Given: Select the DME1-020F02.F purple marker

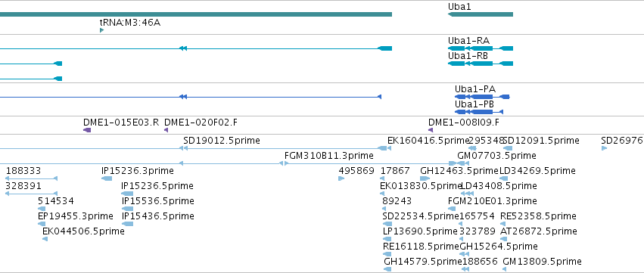Looking at the screenshot, I should (166, 130).
